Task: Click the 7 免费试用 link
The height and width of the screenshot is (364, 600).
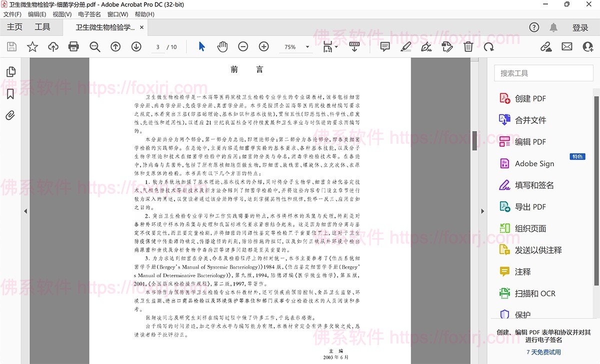Action: pyautogui.click(x=543, y=353)
